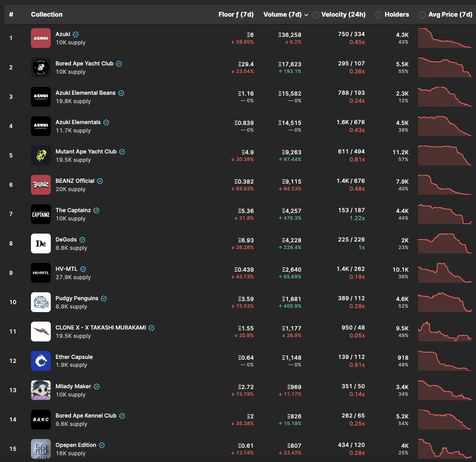
Task: Click CLONE X velocity 950 / 48
Action: pos(353,328)
